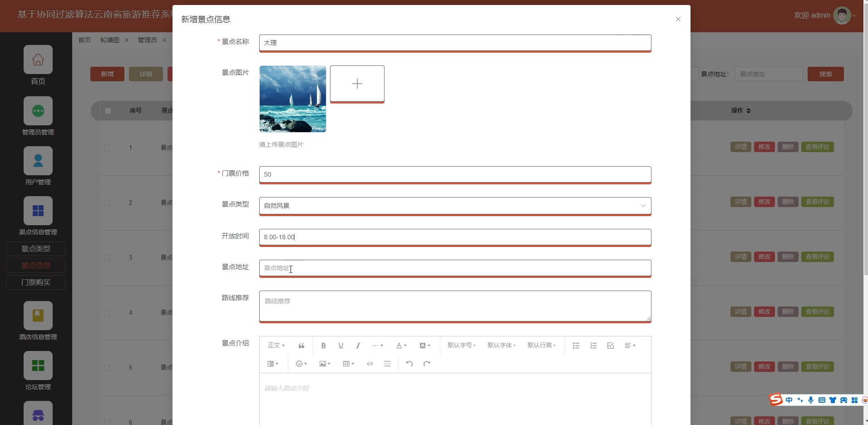Open the 默认字体 font family dropdown

tap(502, 346)
